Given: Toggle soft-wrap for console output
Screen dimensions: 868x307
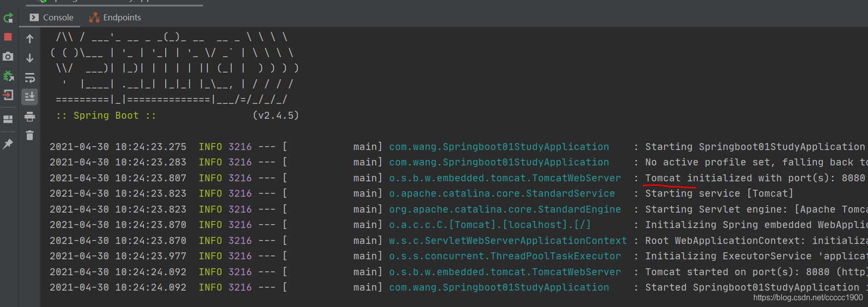Looking at the screenshot, I should 30,77.
